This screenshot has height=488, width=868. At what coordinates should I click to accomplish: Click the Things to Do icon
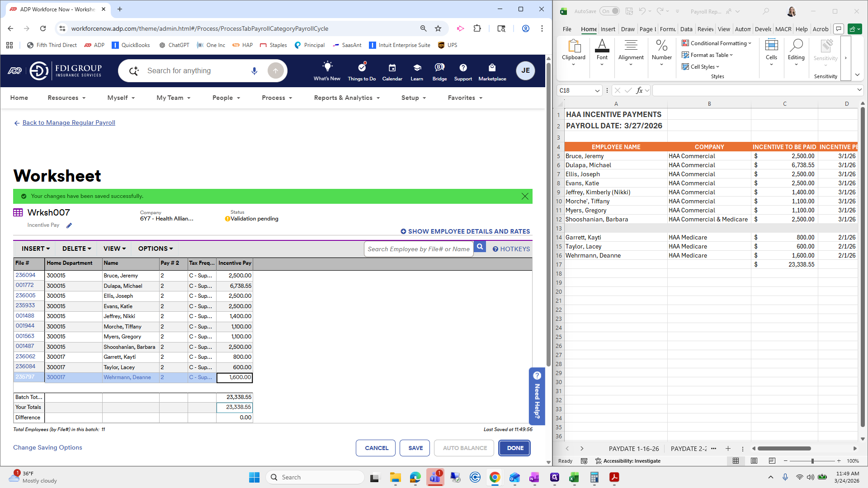(361, 70)
